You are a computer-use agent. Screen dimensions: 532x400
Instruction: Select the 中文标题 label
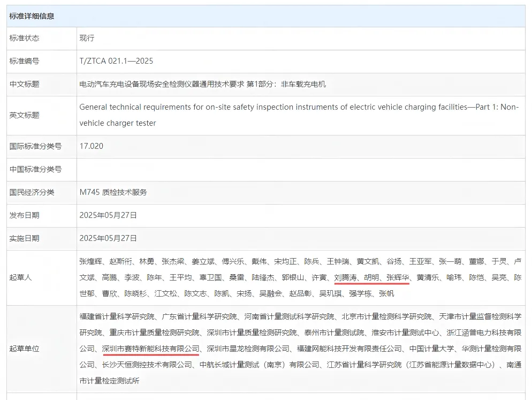pos(25,84)
